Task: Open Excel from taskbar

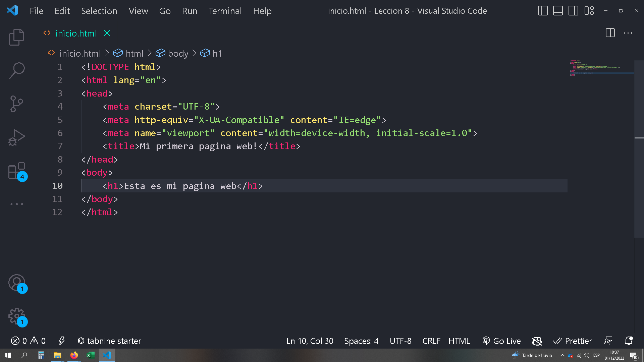Action: tap(91, 355)
